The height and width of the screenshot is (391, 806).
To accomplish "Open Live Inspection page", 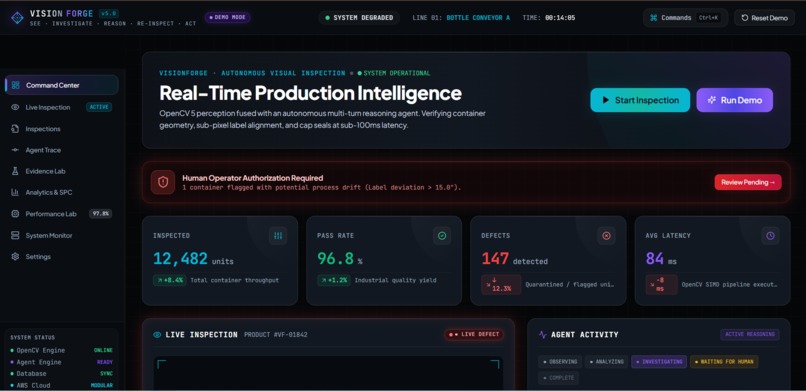I will pos(62,107).
